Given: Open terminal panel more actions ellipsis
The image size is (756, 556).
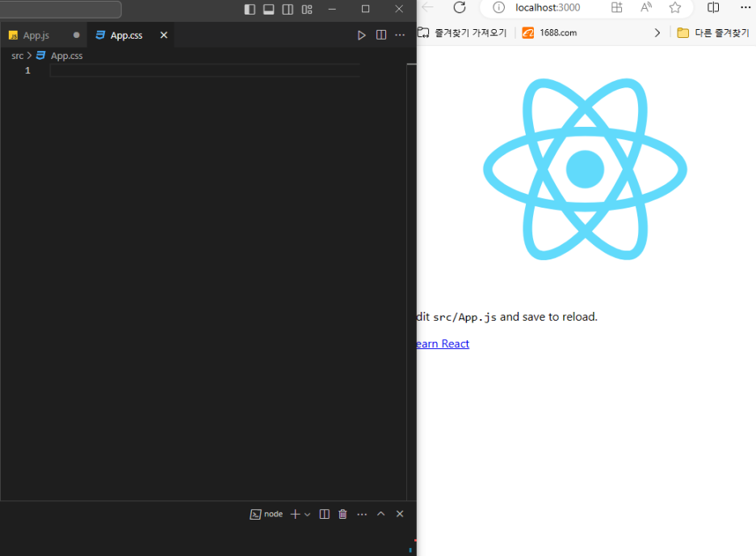Looking at the screenshot, I should click(x=362, y=515).
